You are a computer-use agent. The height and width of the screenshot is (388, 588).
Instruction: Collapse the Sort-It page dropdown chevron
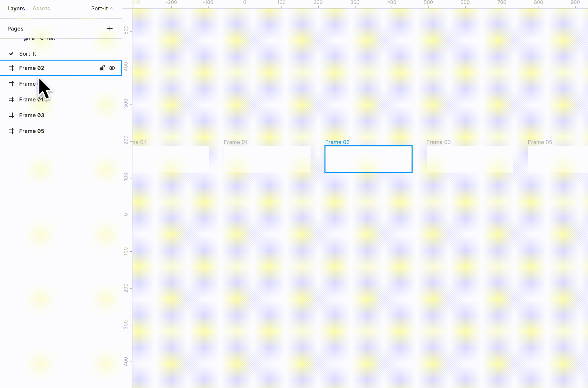[112, 8]
